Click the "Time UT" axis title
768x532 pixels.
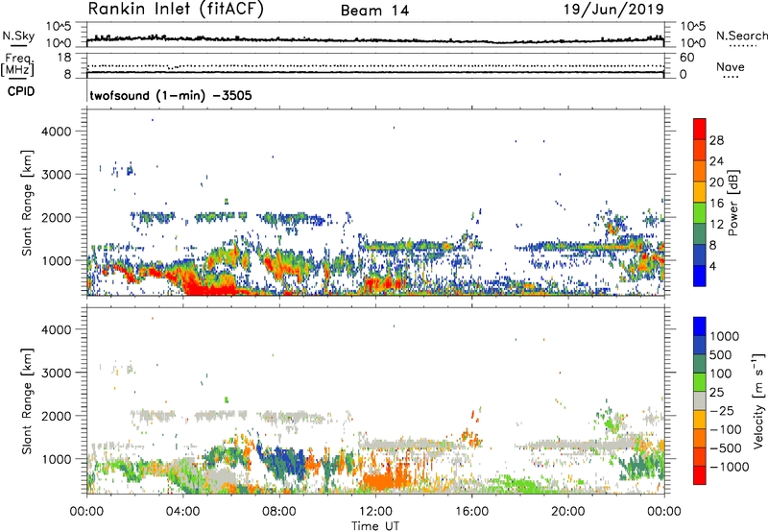click(x=375, y=526)
